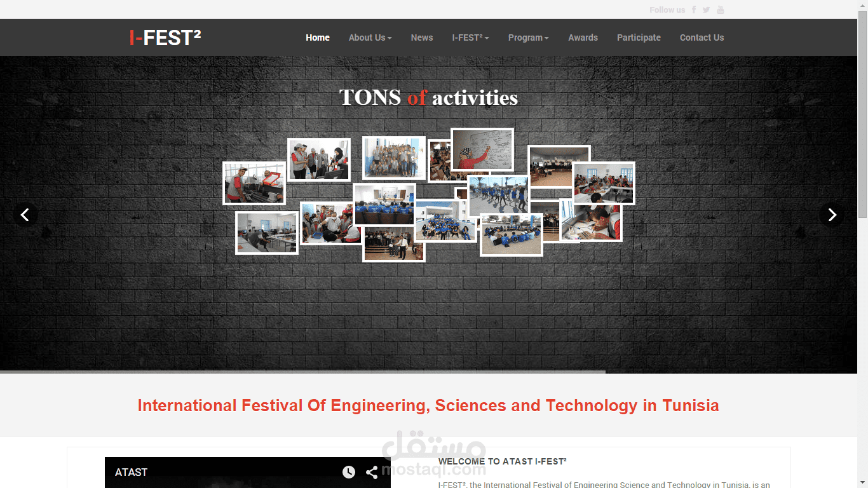The image size is (868, 488).
Task: Click the festival title heading link
Action: [428, 405]
